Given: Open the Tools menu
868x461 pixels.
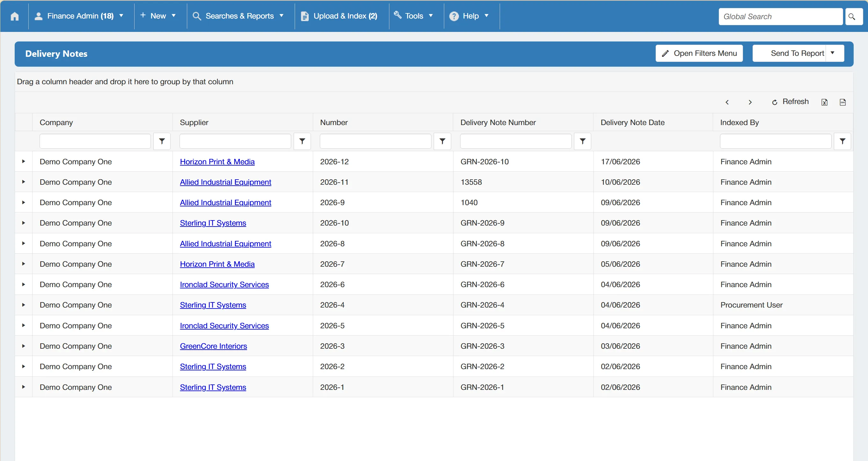Looking at the screenshot, I should coord(414,16).
